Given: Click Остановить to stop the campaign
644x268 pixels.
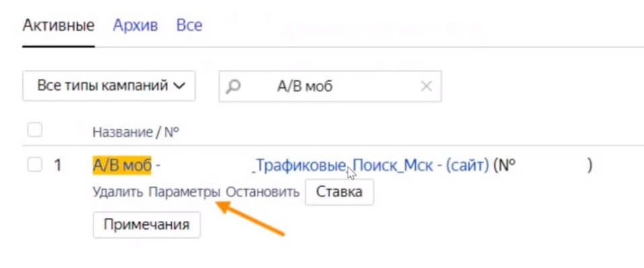Looking at the screenshot, I should (x=263, y=192).
